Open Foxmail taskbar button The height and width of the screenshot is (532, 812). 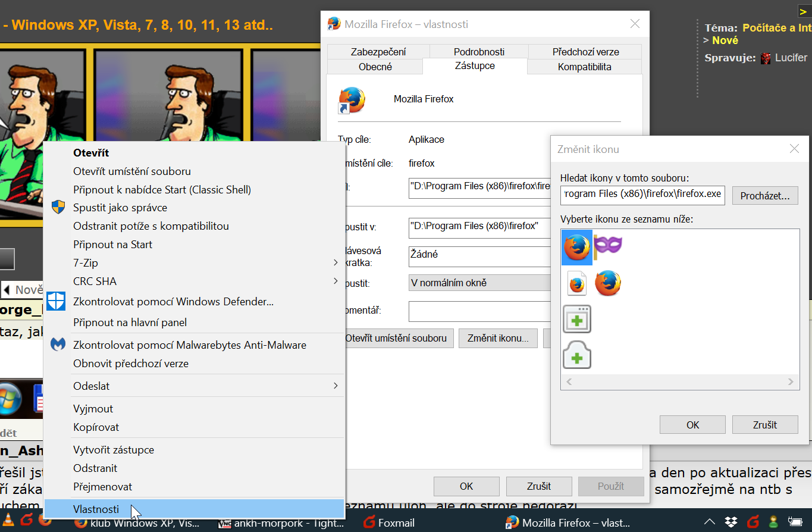[x=388, y=522]
